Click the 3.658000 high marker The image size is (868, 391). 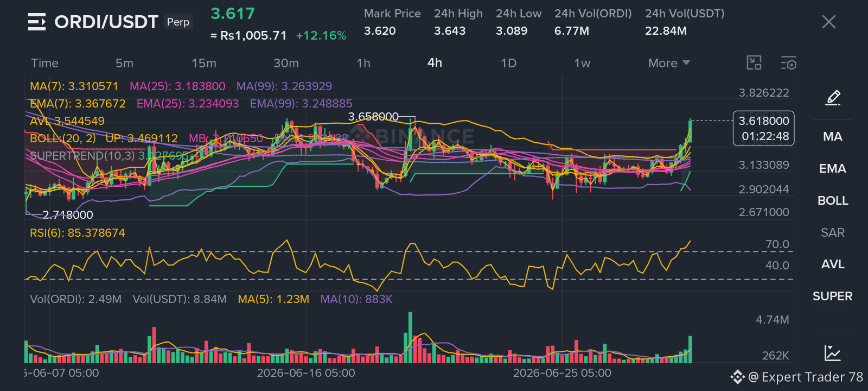pos(373,117)
